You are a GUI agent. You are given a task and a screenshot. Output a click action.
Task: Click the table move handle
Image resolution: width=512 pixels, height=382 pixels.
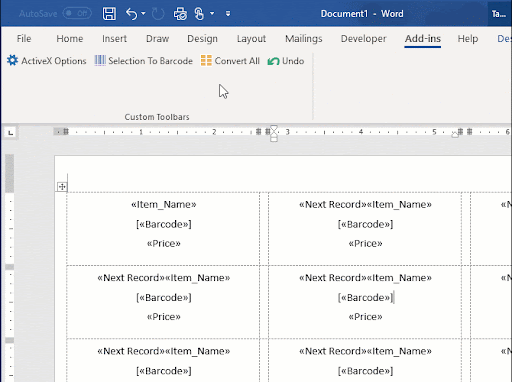tap(62, 187)
